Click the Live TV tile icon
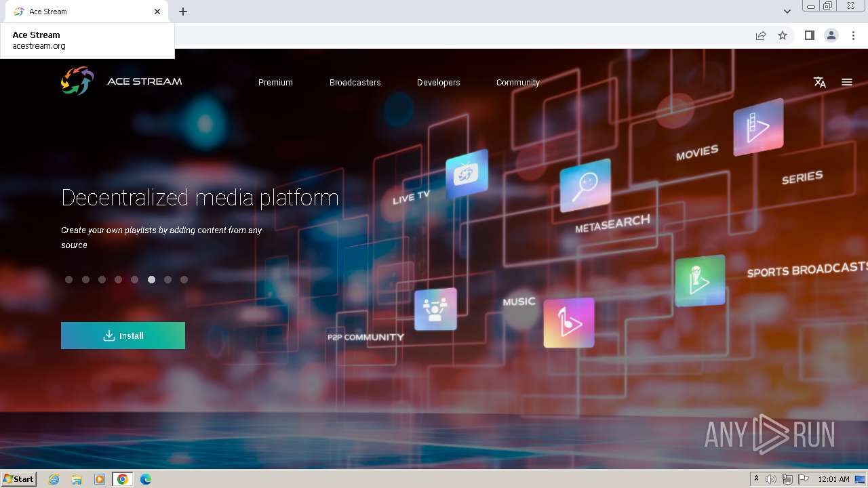 point(467,174)
